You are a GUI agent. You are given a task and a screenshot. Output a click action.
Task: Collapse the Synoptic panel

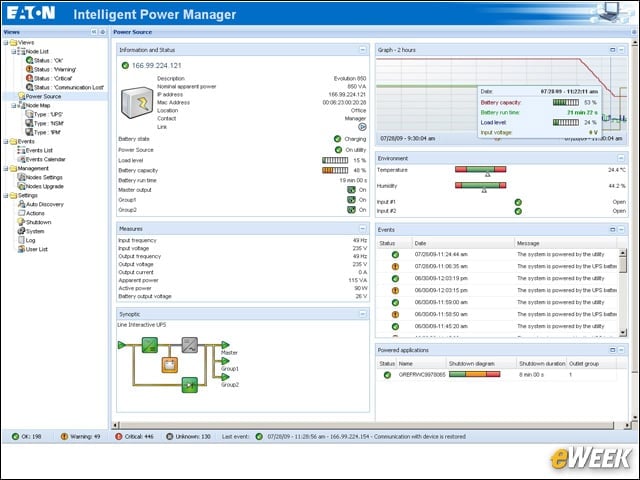coord(362,313)
